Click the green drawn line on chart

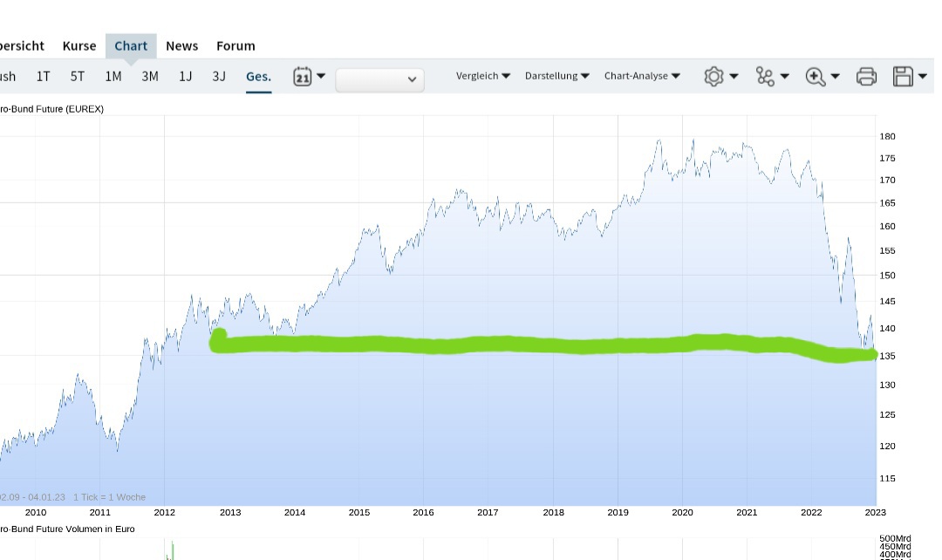click(x=523, y=345)
